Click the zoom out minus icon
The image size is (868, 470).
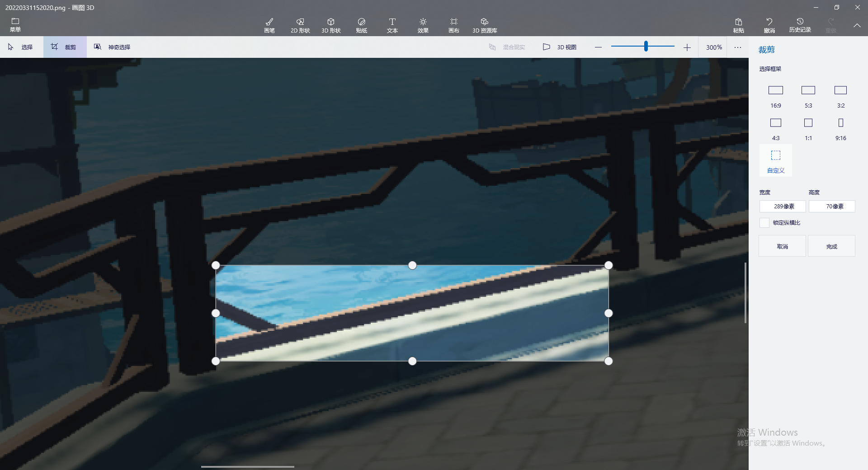[x=598, y=47]
